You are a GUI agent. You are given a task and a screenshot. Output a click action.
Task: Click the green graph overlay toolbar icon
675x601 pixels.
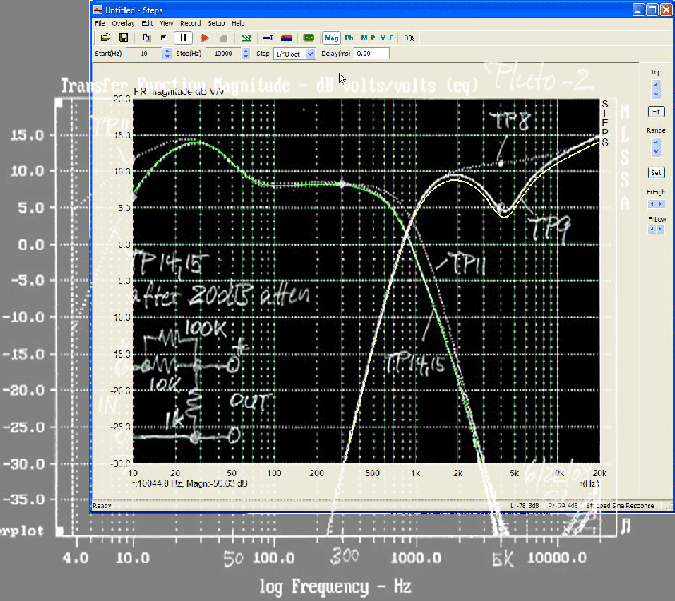(x=246, y=38)
